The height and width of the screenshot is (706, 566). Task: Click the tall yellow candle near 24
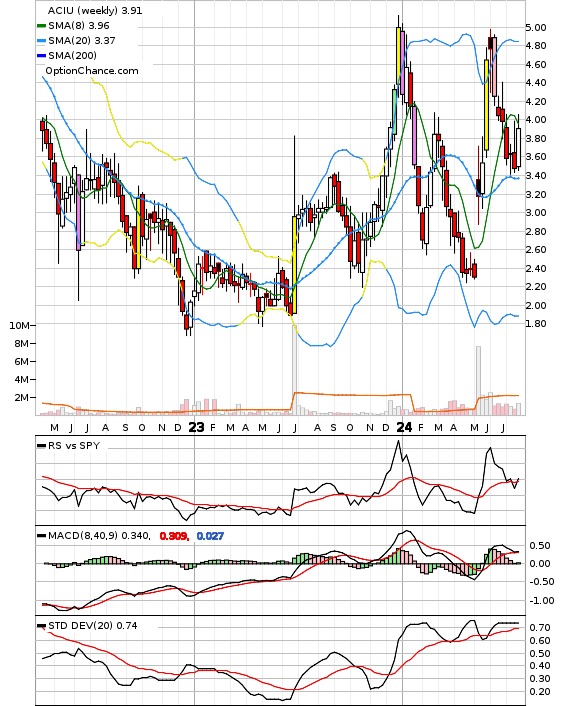point(398,56)
